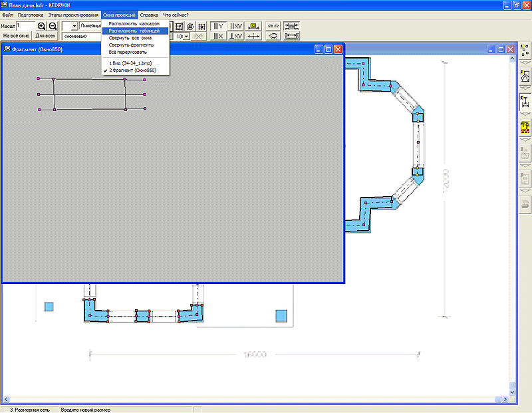Switch to window 1 Вид (34-34_1.bmp)
This screenshot has width=532, height=413.
coord(135,63)
